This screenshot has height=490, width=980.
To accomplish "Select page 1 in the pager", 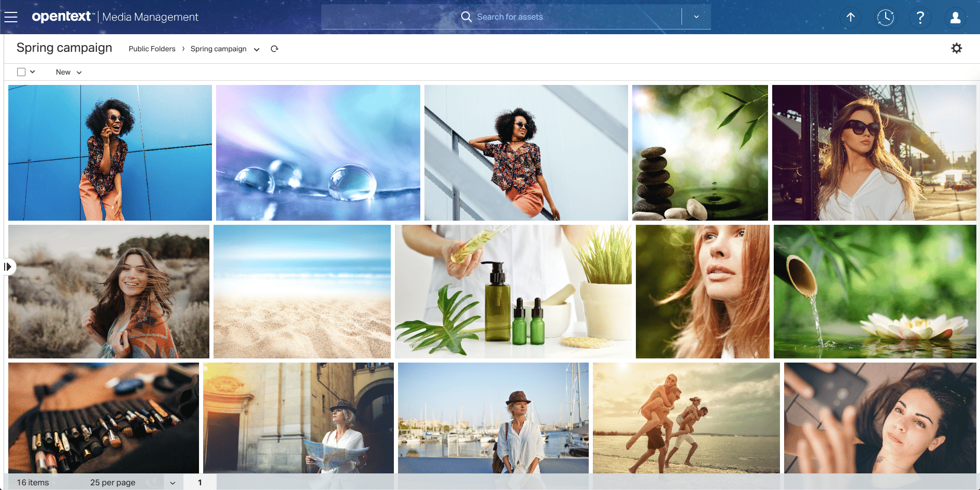I will 200,482.
